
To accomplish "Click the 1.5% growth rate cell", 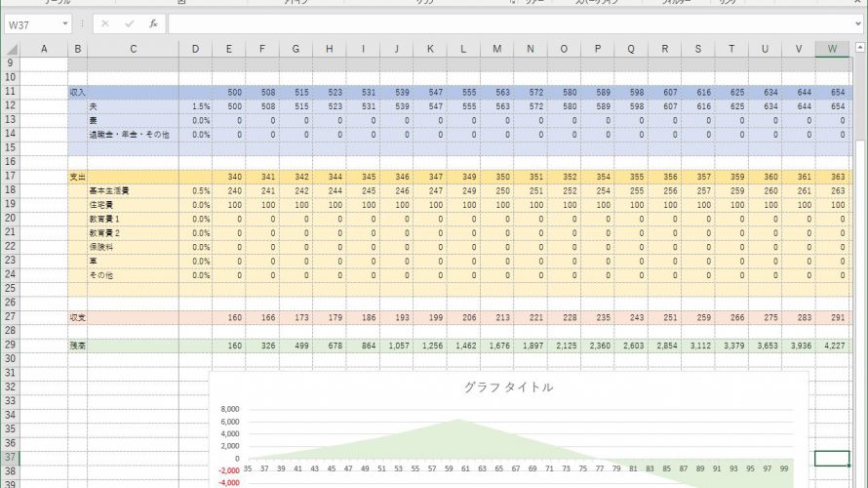I will click(195, 106).
